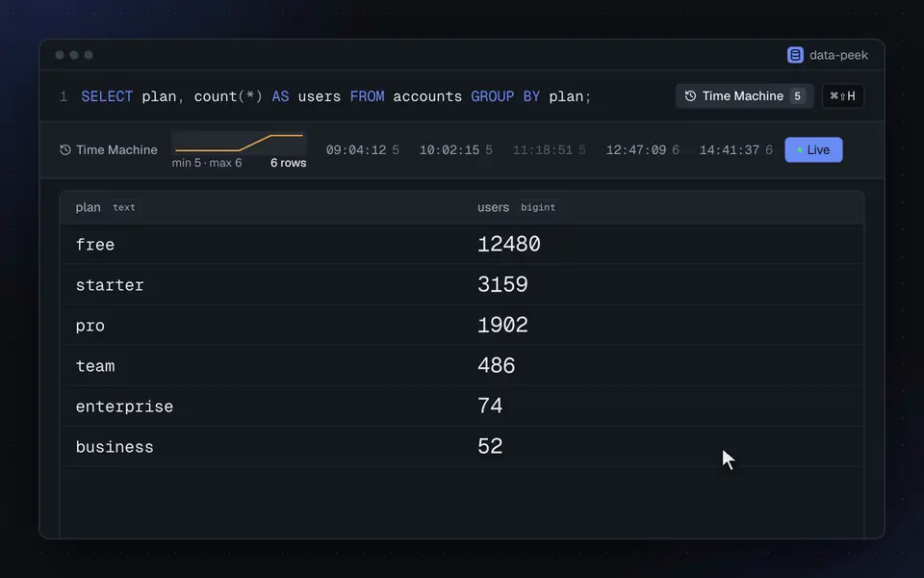Click the 'business' plan cell
924x578 pixels.
coord(115,446)
